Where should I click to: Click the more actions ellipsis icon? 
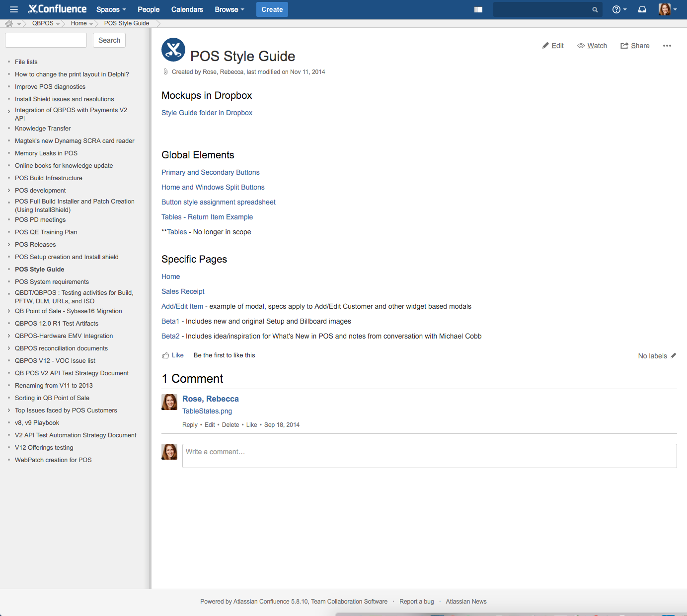667,46
